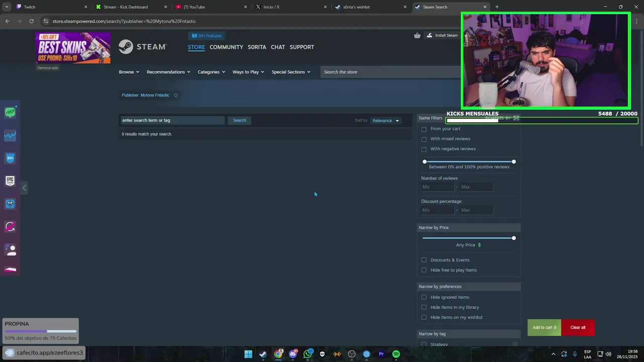Open SIH Features button
The height and width of the screenshot is (362, 644).
pyautogui.click(x=206, y=36)
